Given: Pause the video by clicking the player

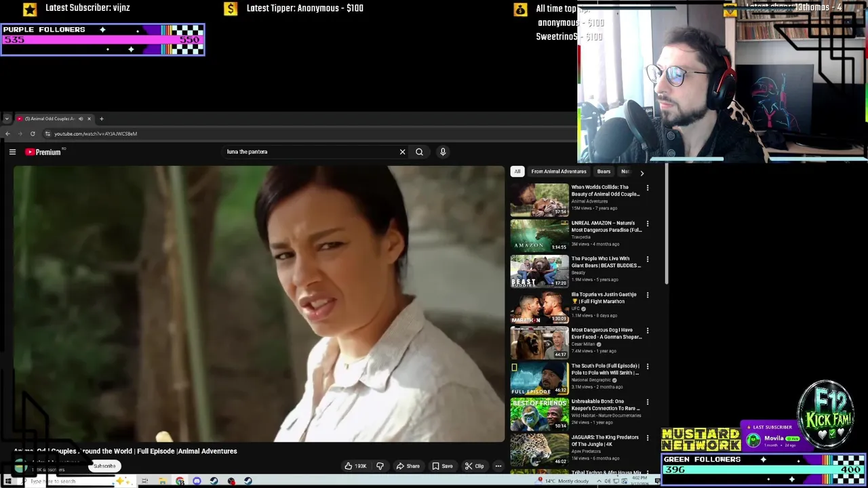Looking at the screenshot, I should click(259, 304).
